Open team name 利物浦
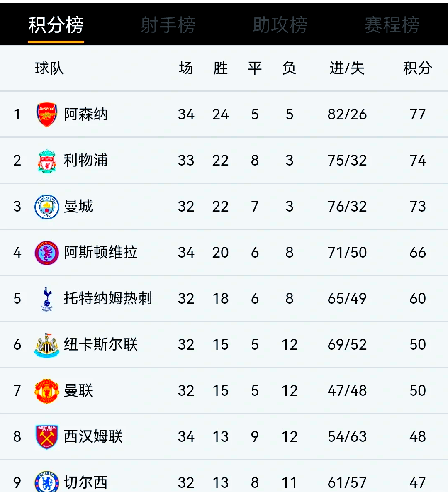Viewport: 448px width, 492px height. 86,161
